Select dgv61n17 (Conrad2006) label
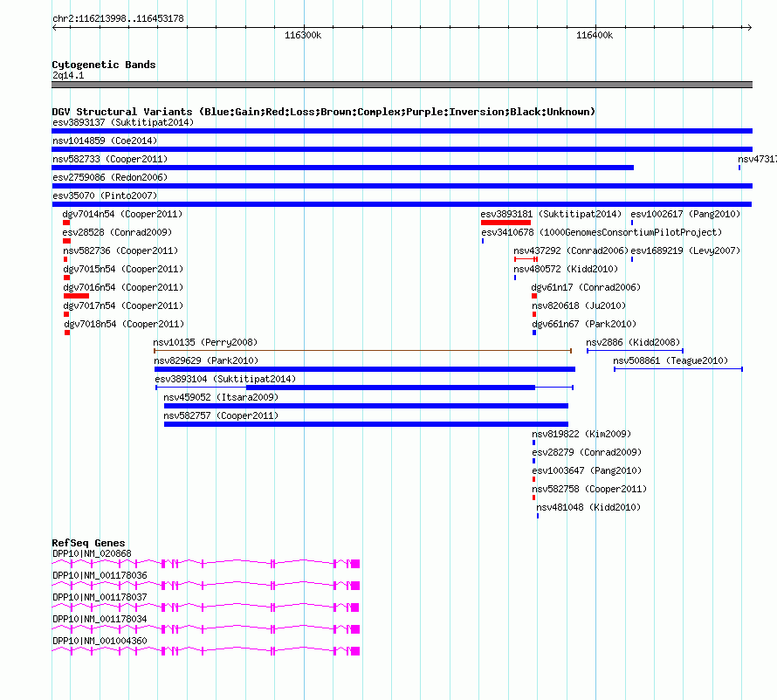This screenshot has width=777, height=700. [x=586, y=287]
